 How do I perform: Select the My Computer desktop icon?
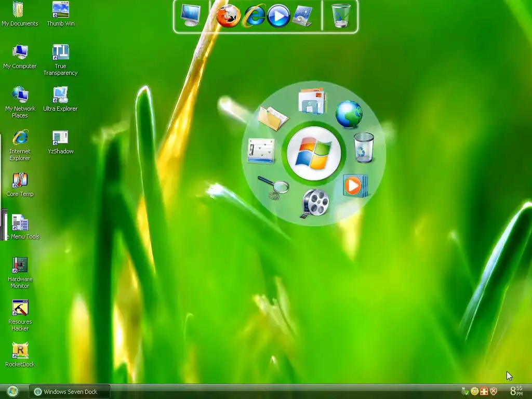click(x=20, y=56)
